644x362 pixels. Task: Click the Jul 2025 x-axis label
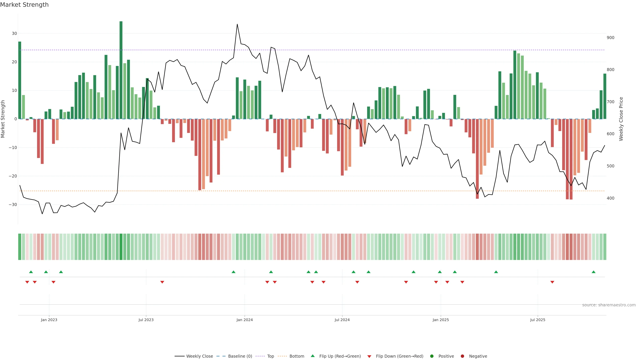pos(538,320)
